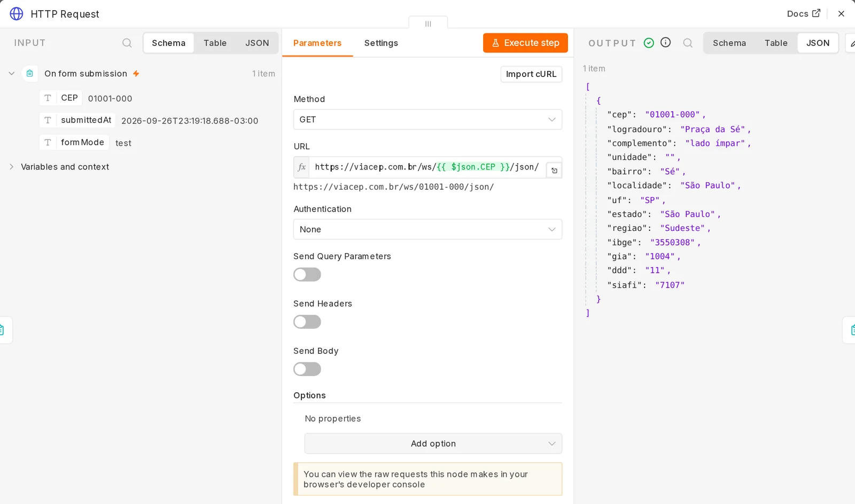Expand Variables and context section
This screenshot has height=504, width=855.
pyautogui.click(x=11, y=167)
